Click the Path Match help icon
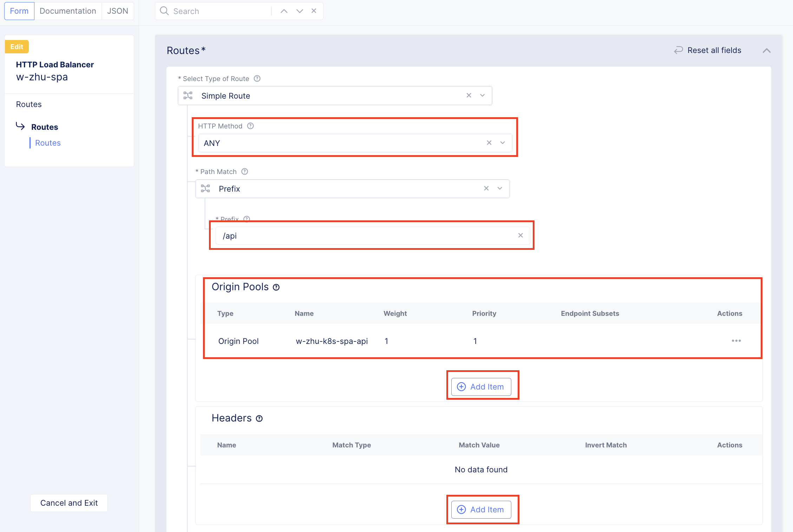 245,172
